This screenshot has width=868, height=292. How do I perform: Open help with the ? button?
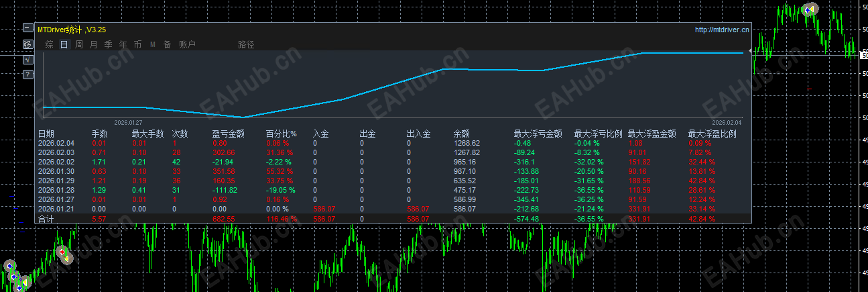[x=27, y=75]
